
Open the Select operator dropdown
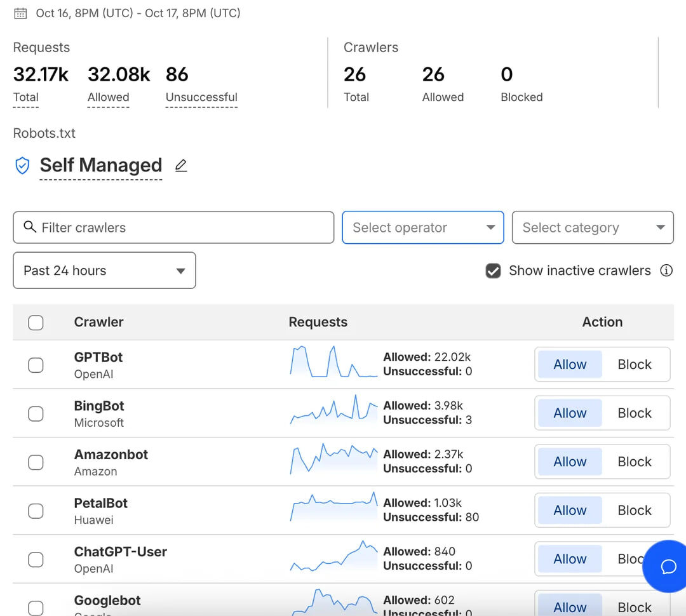(x=422, y=227)
